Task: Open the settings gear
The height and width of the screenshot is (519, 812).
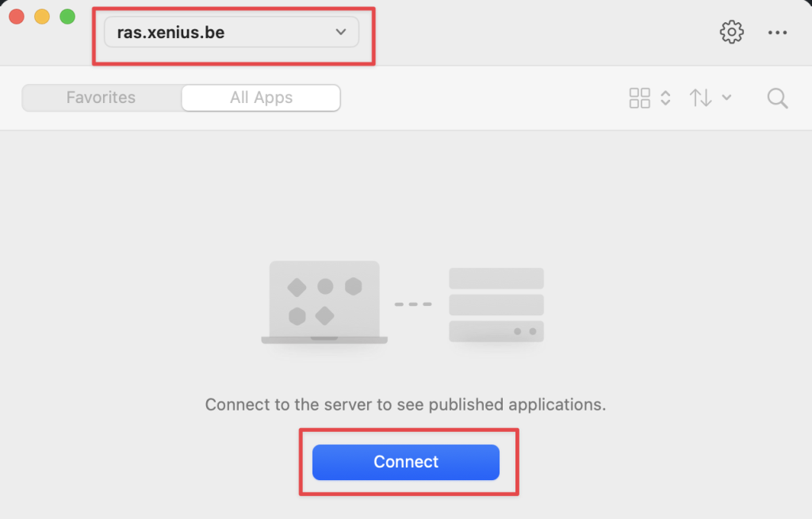Action: (x=731, y=32)
